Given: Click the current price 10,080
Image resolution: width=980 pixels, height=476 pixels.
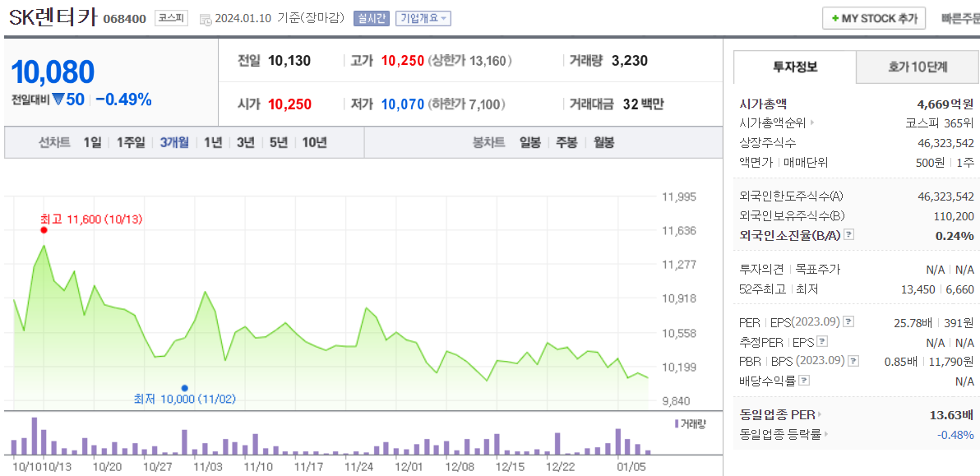Looking at the screenshot, I should point(53,72).
